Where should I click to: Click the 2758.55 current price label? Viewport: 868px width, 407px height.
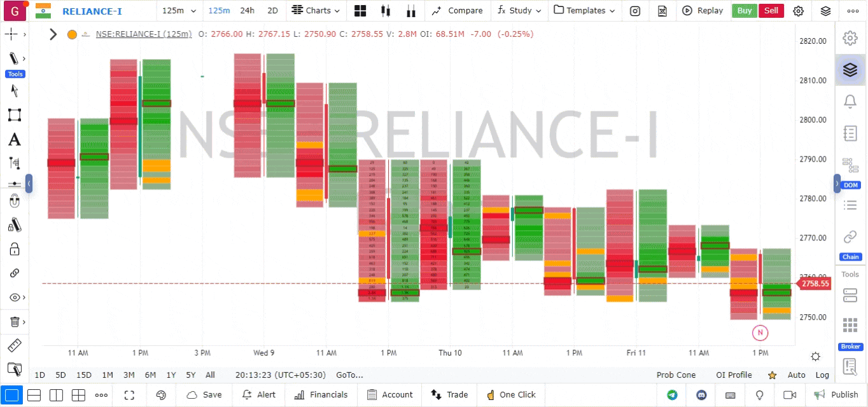click(815, 284)
